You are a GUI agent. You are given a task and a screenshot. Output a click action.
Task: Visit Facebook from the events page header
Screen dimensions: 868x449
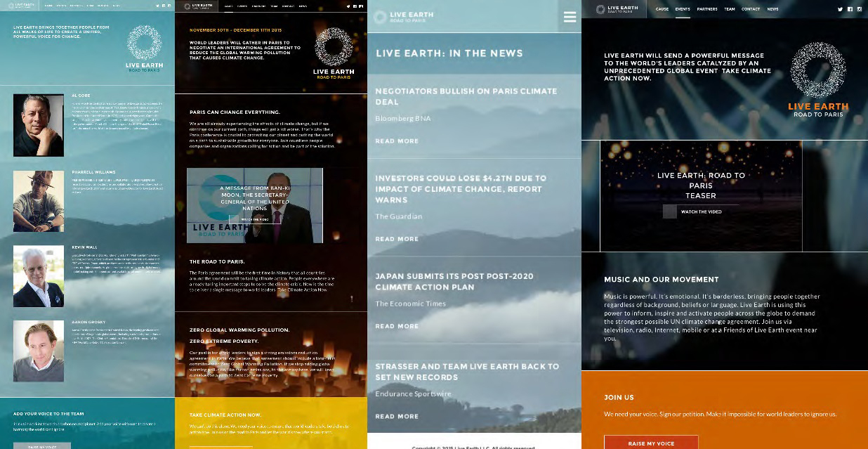point(850,9)
